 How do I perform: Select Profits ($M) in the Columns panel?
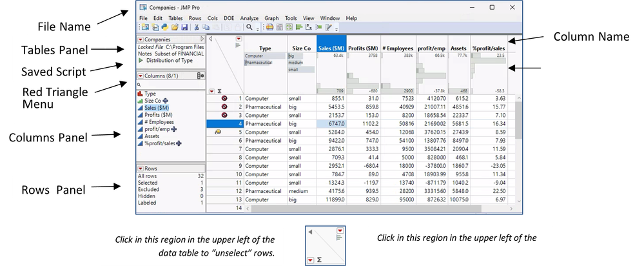(158, 115)
